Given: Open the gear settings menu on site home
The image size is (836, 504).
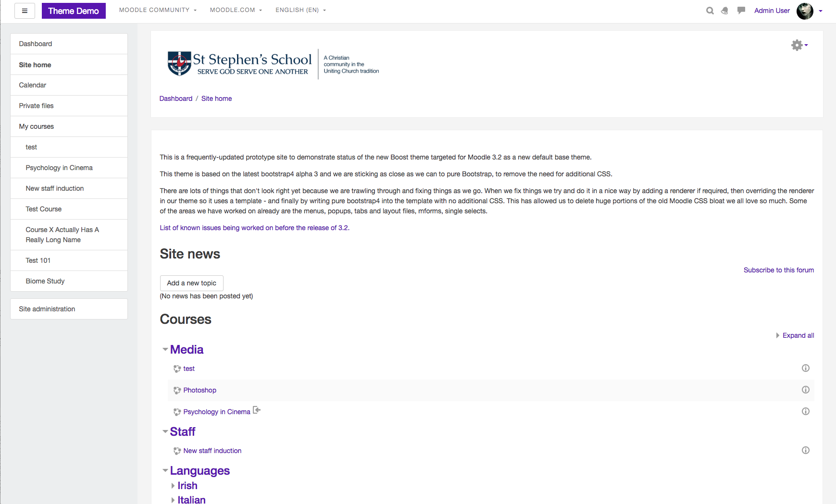Looking at the screenshot, I should point(799,45).
